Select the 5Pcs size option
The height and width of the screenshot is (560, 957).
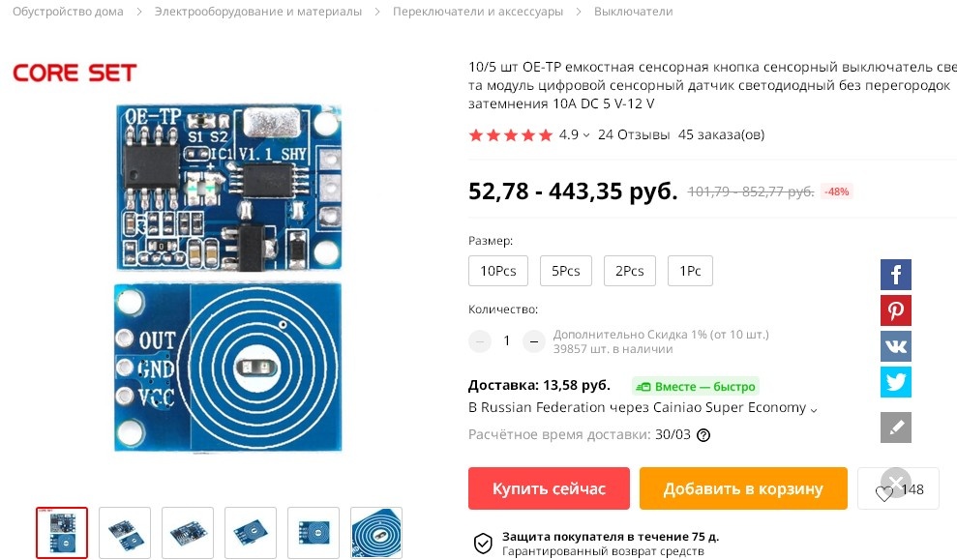tap(566, 271)
